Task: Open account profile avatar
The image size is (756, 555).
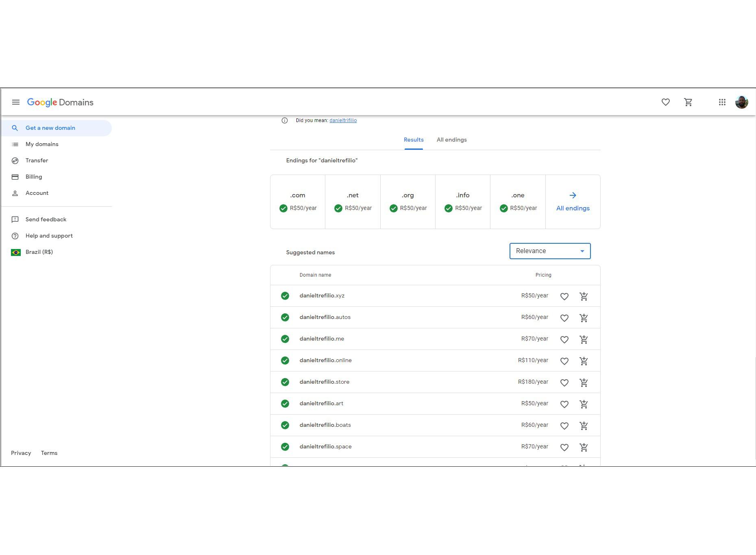Action: coord(742,102)
